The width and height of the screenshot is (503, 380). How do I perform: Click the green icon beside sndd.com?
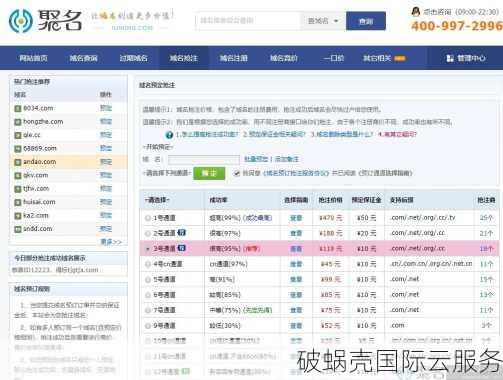tap(18, 229)
